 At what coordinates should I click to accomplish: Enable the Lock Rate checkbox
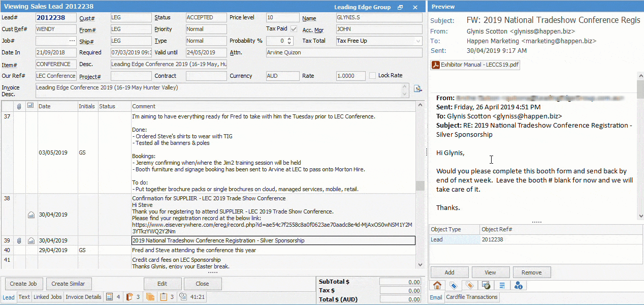(373, 76)
